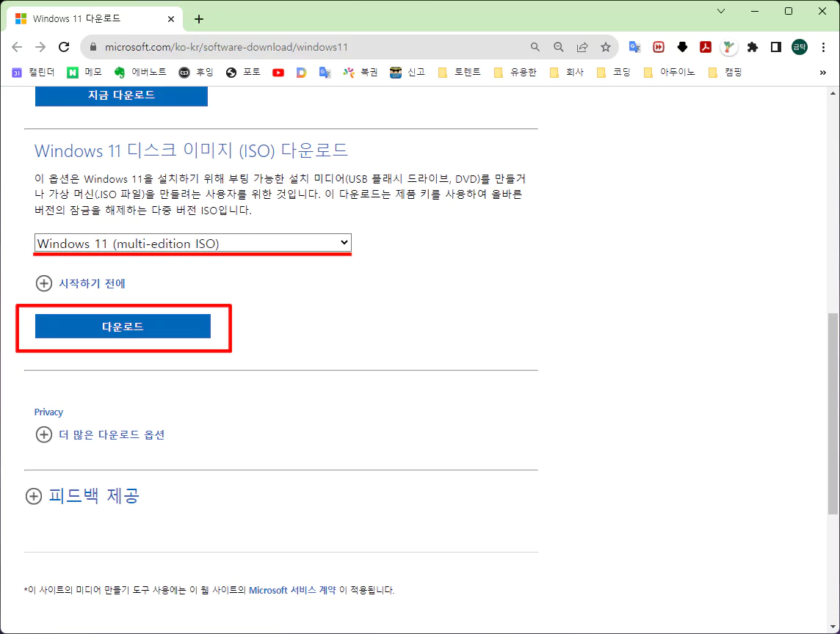Expand the 시작하기 전에 section
840x634 pixels.
pyautogui.click(x=80, y=283)
